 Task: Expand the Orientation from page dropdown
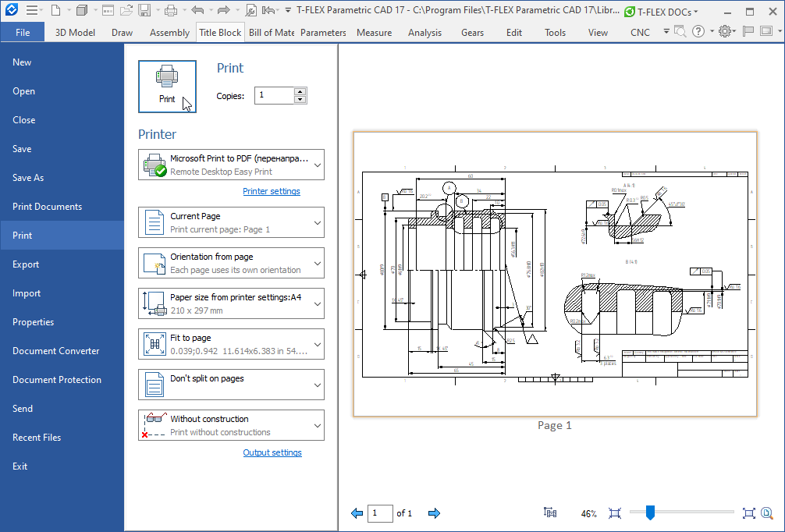click(x=318, y=263)
